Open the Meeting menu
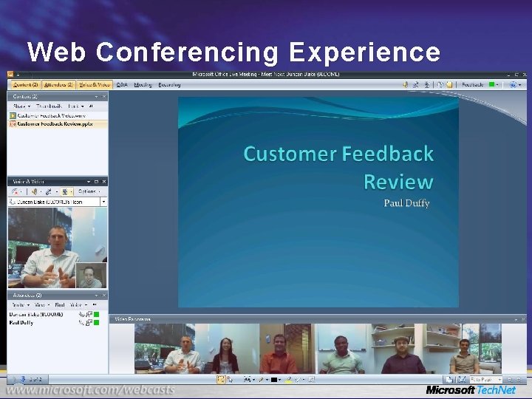 [x=143, y=85]
